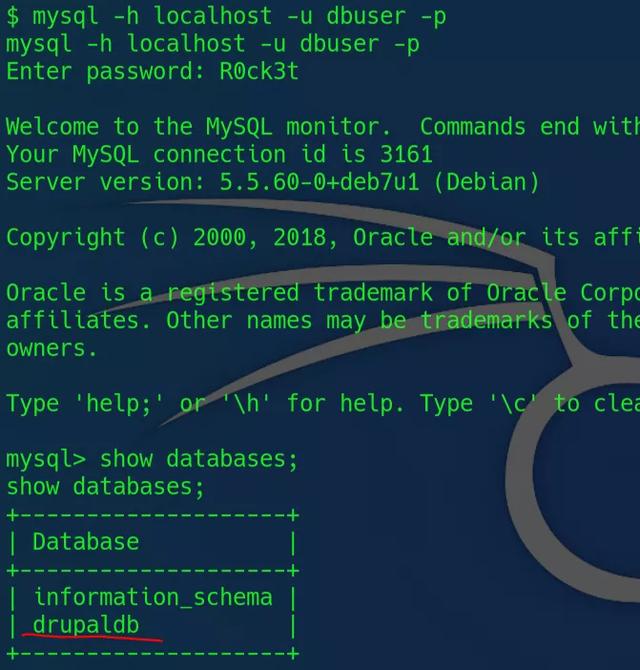Click the "$ mysql -h localhost -u dbuser -p" line
The image size is (640, 670).
(x=226, y=17)
